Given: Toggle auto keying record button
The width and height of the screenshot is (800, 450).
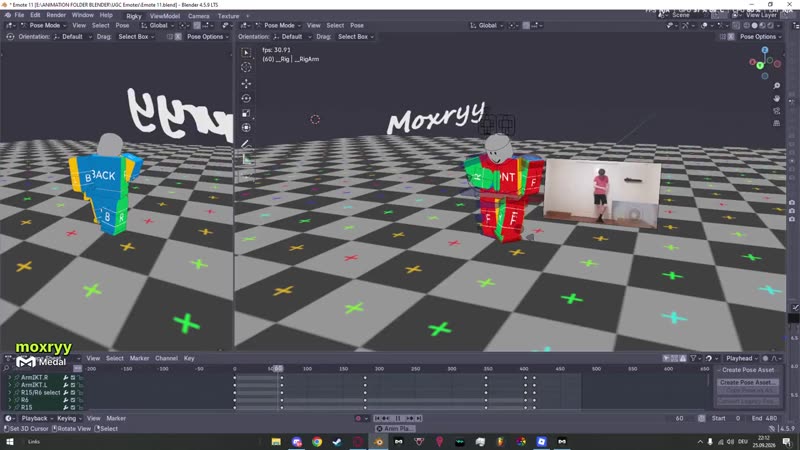Looking at the screenshot, I should (358, 418).
